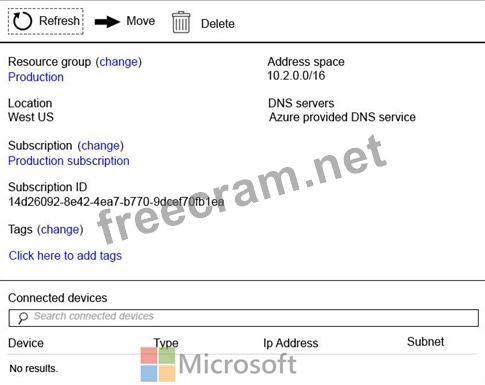Screen dimensions: 485x385
Task: Change Tags via the change link
Action: point(60,229)
